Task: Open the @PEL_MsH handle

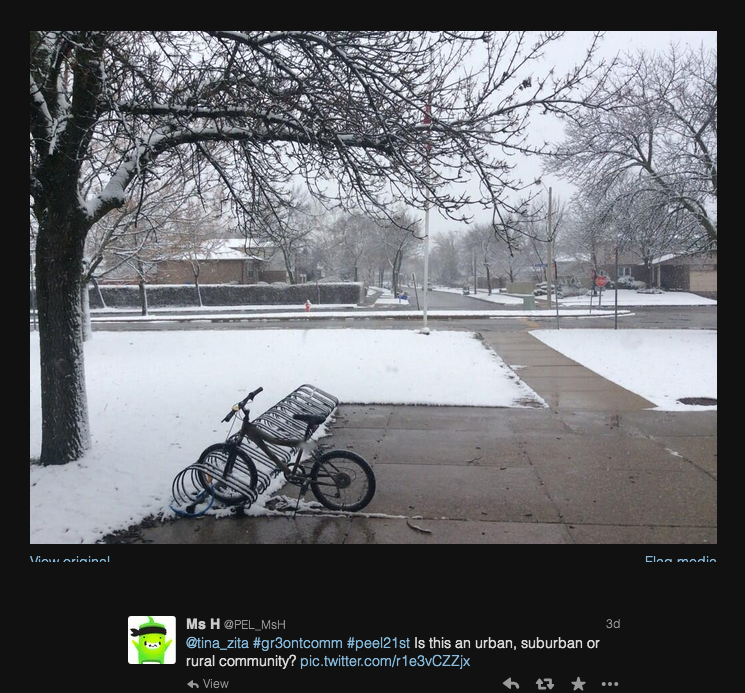Action: [x=255, y=625]
